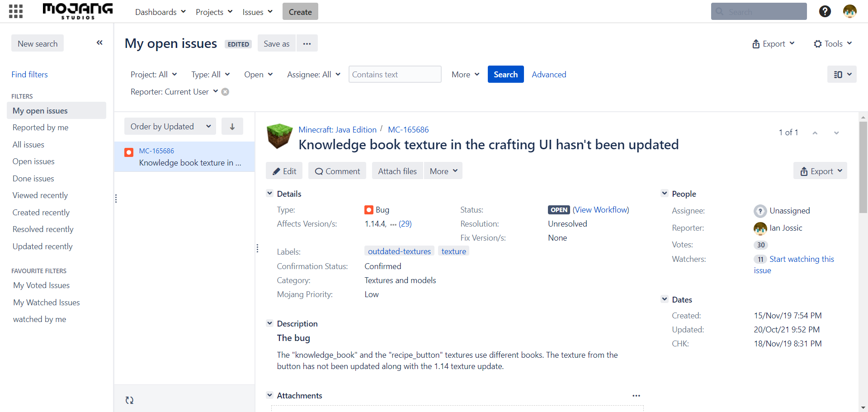Open the Order by Updated dropdown

[170, 127]
